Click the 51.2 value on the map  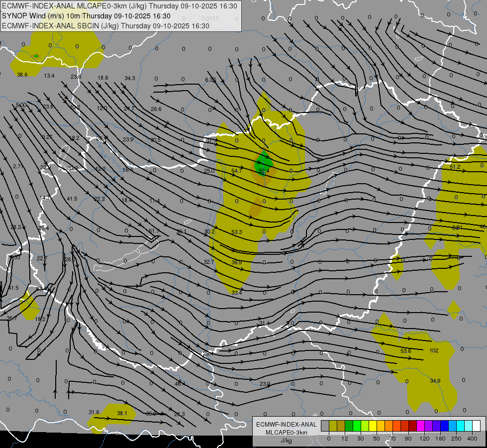(455, 167)
